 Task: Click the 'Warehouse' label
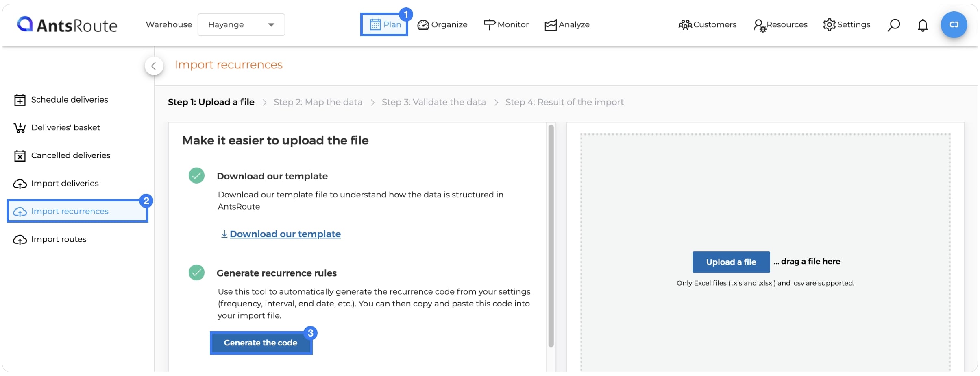coord(169,24)
